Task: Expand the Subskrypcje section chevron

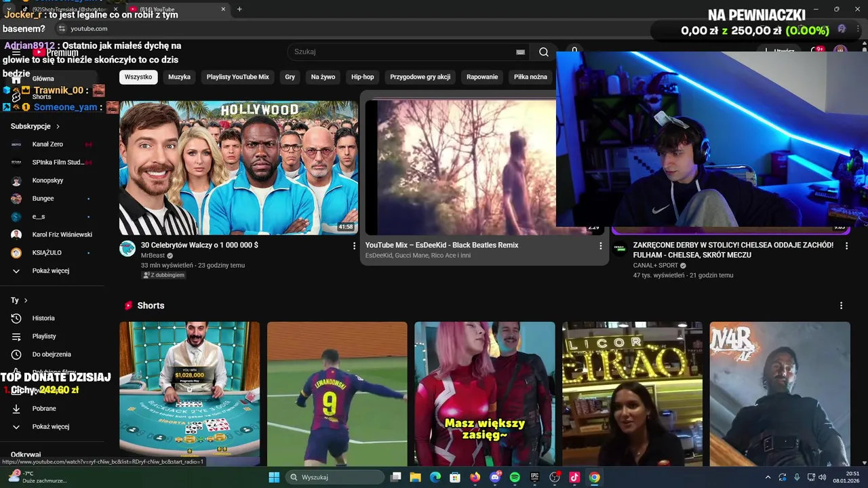Action: pos(58,127)
